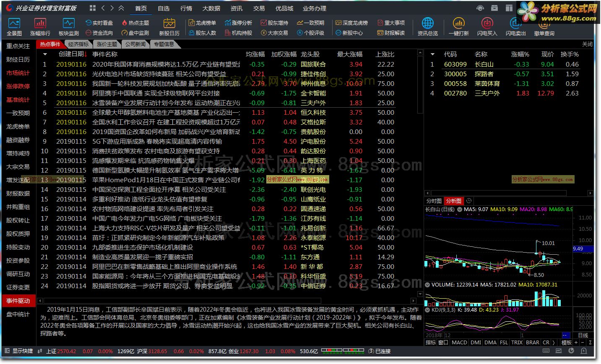Select 盘中统计 in the sidebar
Screen dimensions: 601x364
pos(18,314)
